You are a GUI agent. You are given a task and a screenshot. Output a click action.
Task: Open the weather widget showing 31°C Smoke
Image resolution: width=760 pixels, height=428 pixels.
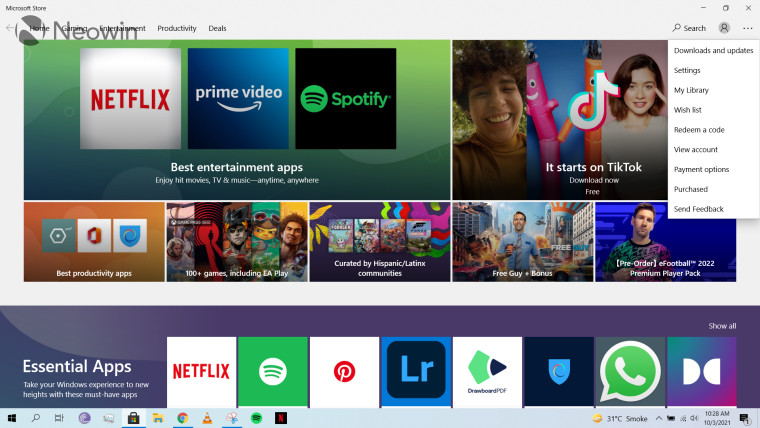tap(620, 418)
